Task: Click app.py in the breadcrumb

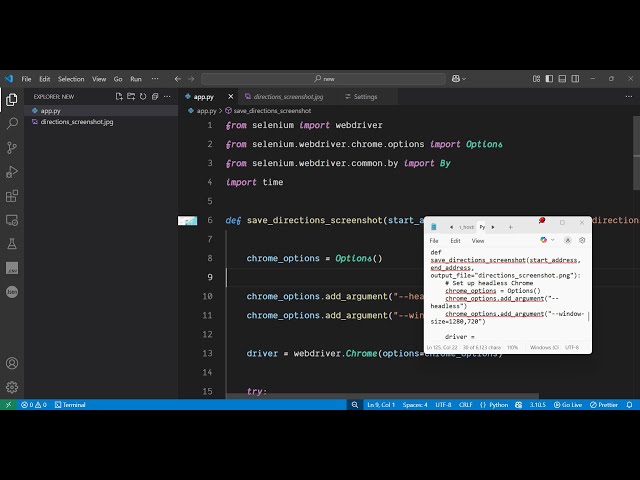Action: [x=207, y=111]
